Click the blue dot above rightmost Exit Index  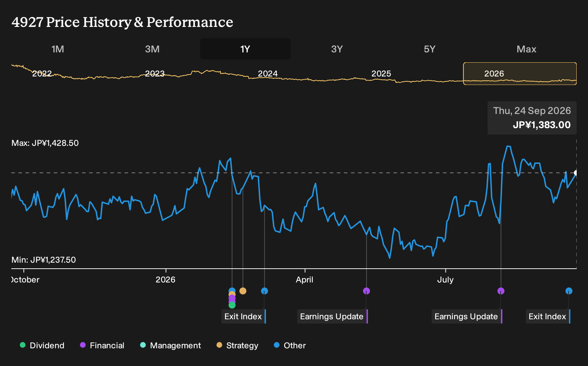[569, 291]
